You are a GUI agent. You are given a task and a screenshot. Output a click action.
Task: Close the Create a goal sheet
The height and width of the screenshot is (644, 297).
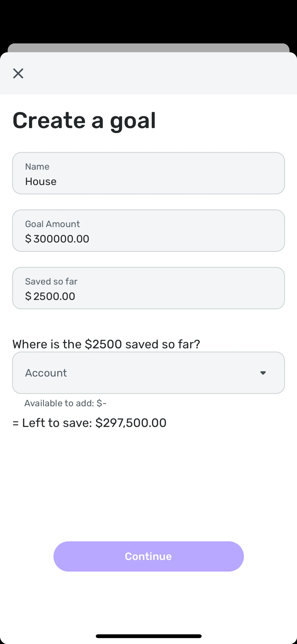tap(18, 73)
